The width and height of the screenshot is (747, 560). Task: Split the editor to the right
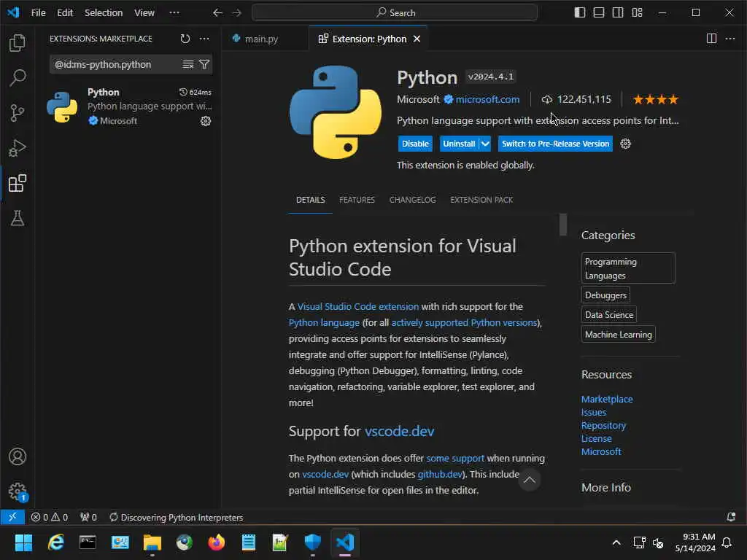[x=711, y=39]
